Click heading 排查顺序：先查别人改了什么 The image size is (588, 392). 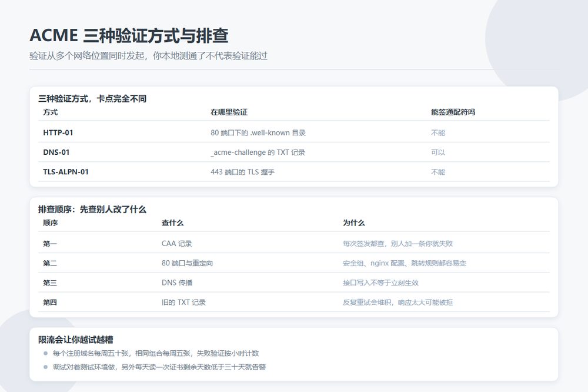pos(92,210)
